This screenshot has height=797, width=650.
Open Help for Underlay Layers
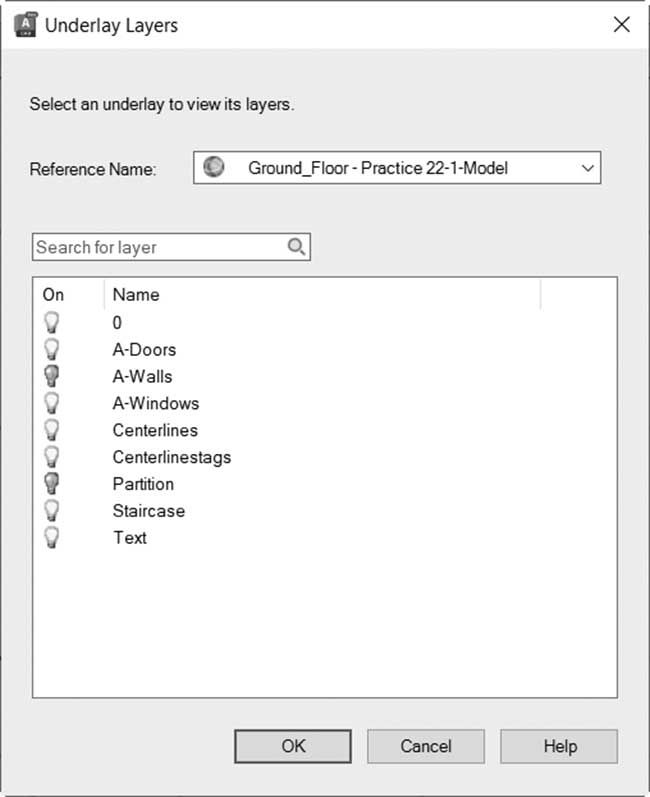[x=559, y=746]
